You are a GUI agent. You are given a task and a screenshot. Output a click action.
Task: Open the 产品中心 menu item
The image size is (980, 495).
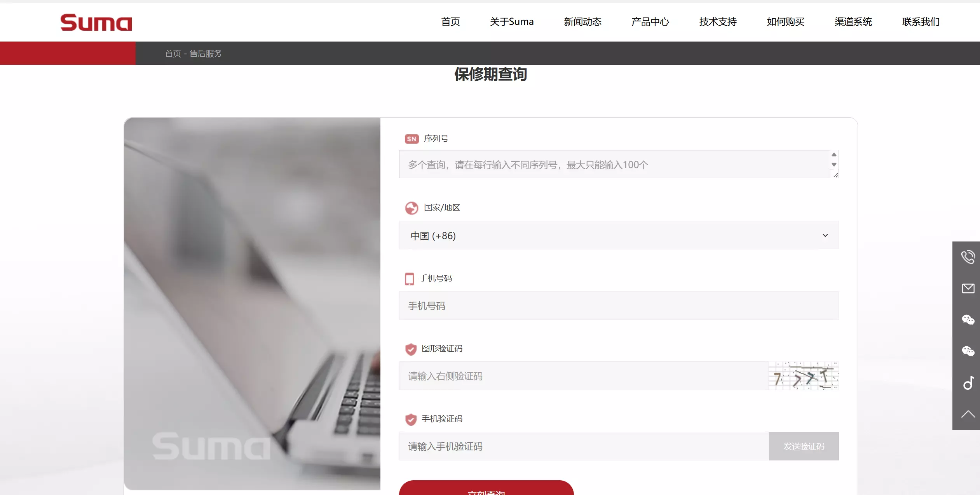(650, 22)
